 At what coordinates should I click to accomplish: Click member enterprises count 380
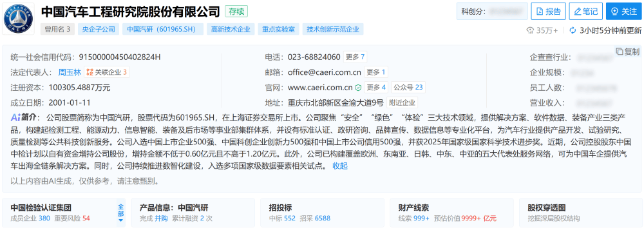(x=44, y=218)
